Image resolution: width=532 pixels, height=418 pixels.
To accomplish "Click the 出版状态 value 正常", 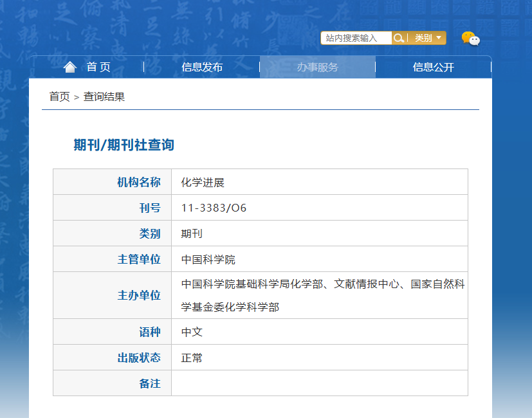I will pos(192,358).
